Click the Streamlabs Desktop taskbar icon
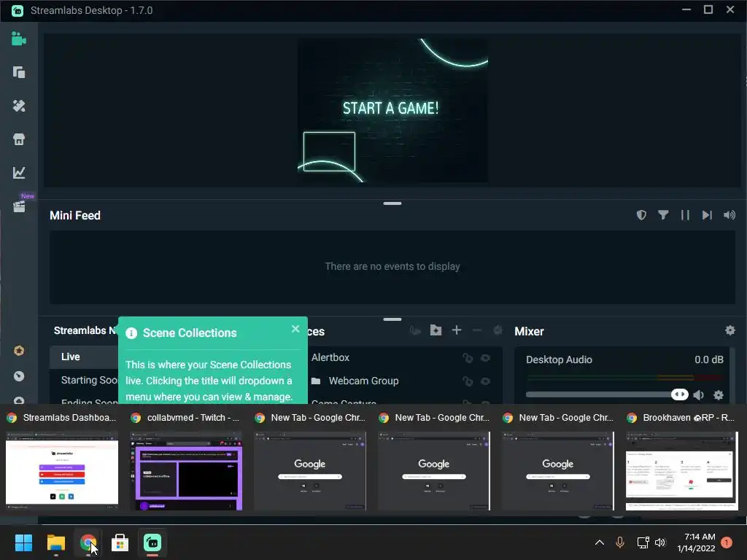 [x=152, y=542]
